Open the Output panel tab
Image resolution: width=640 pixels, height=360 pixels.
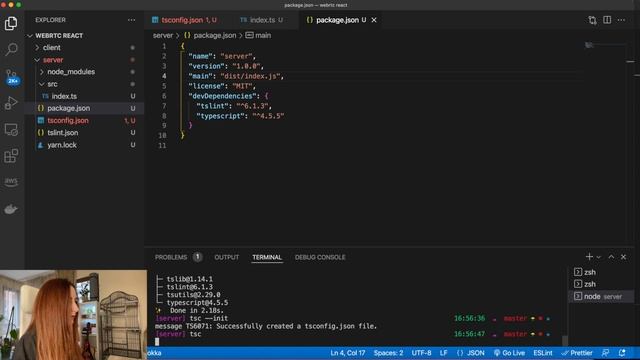(x=227, y=257)
